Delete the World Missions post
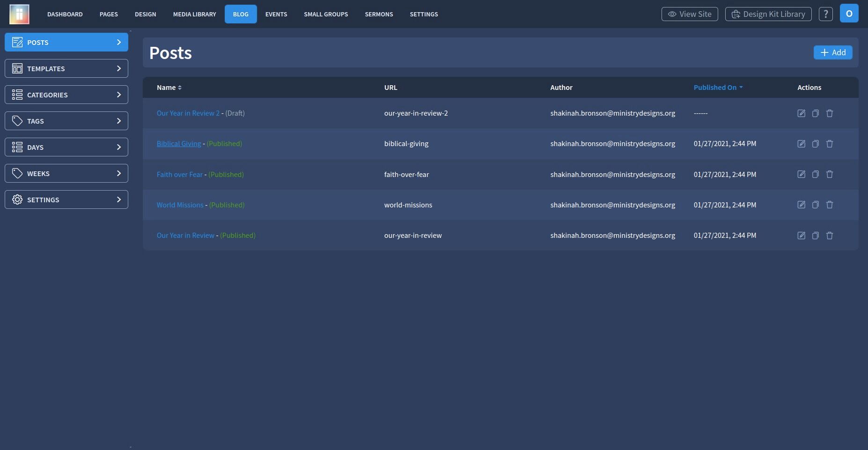The image size is (868, 450). point(829,205)
